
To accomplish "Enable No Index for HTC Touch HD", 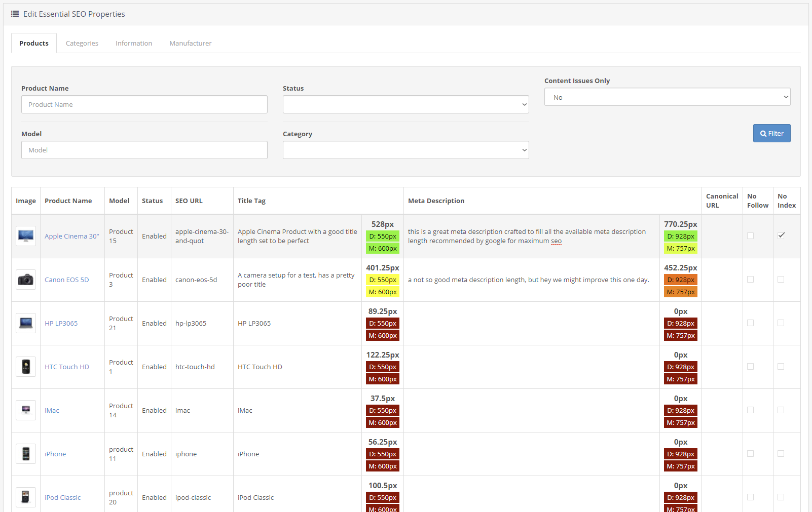I will 781,366.
